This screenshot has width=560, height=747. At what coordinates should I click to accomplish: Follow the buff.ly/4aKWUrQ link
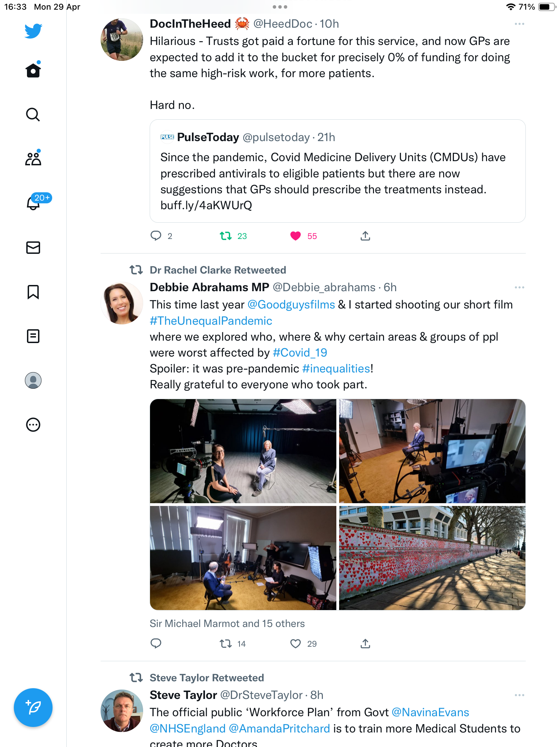click(x=206, y=205)
